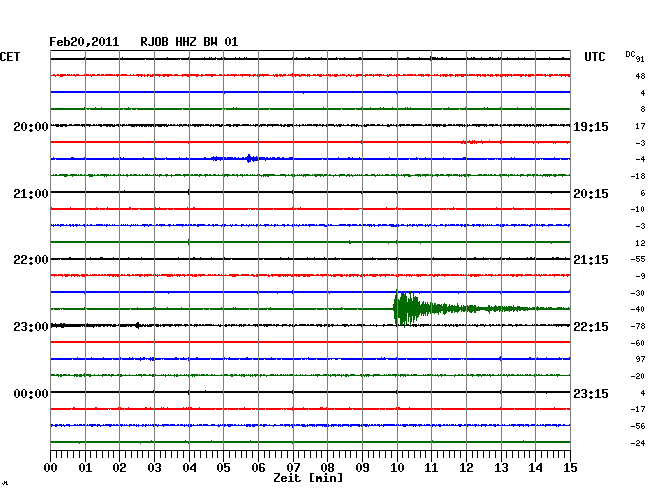650x494 pixels.
Task: Click the "23:15" UTC time label
Action: tap(591, 393)
